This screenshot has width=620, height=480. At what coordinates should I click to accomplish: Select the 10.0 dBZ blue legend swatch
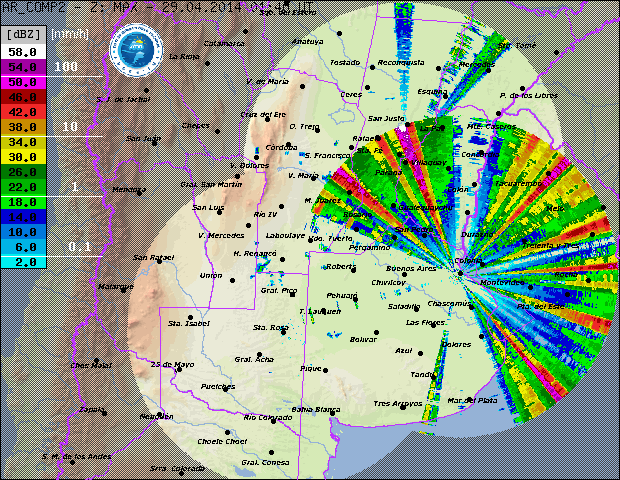(23, 232)
